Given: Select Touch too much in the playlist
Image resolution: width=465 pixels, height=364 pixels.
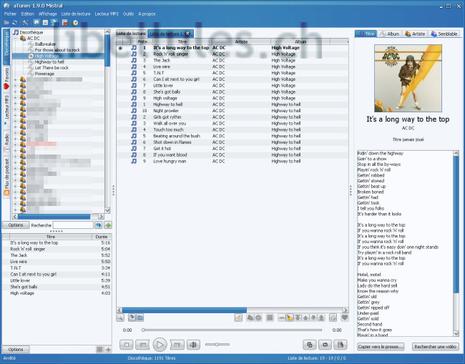Looking at the screenshot, I should click(232, 130).
